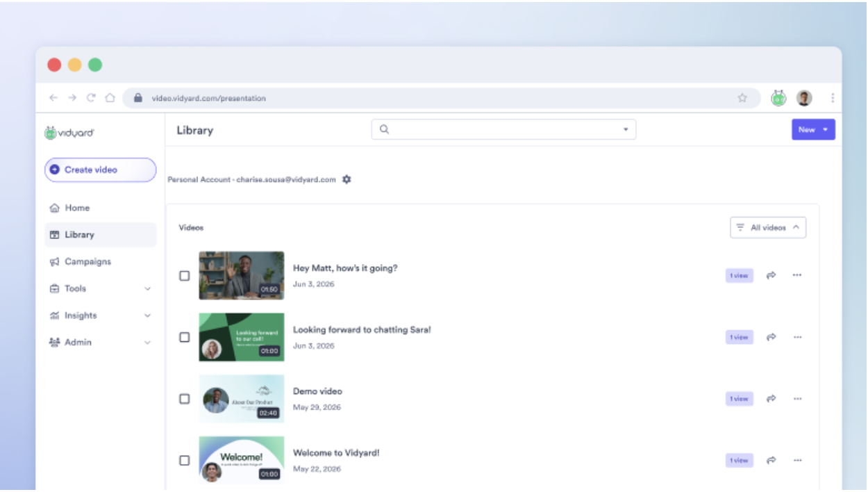
Task: Click the "May 22, 2026" date text
Action: pyautogui.click(x=317, y=469)
